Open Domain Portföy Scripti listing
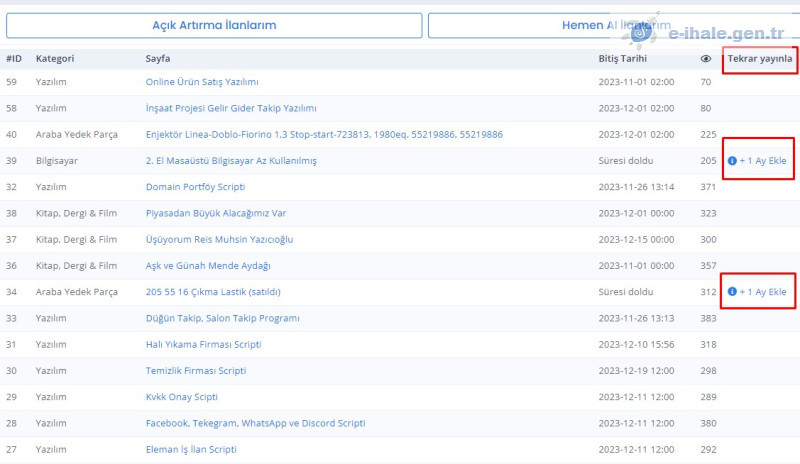This screenshot has height=464, width=800. pos(195,187)
